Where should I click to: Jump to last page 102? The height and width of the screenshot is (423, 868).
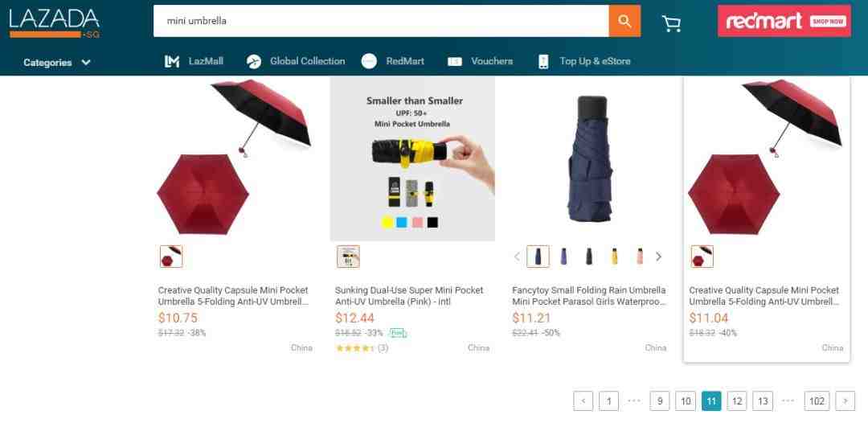pyautogui.click(x=817, y=401)
